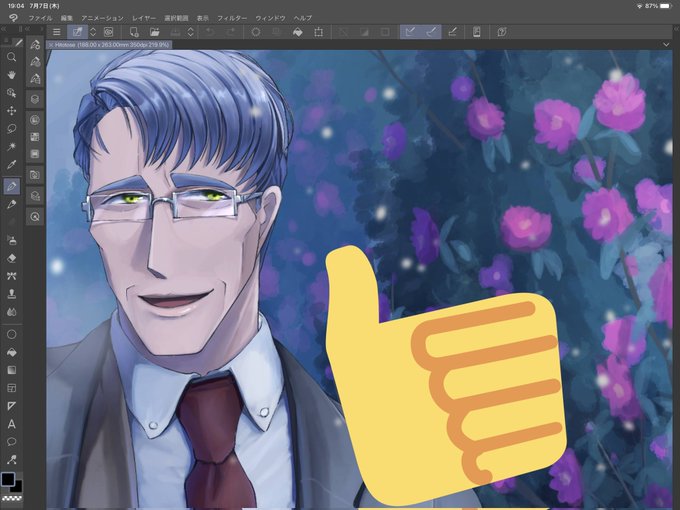Open the ファイル menu
Viewport: 680px width, 510px height.
[40, 18]
